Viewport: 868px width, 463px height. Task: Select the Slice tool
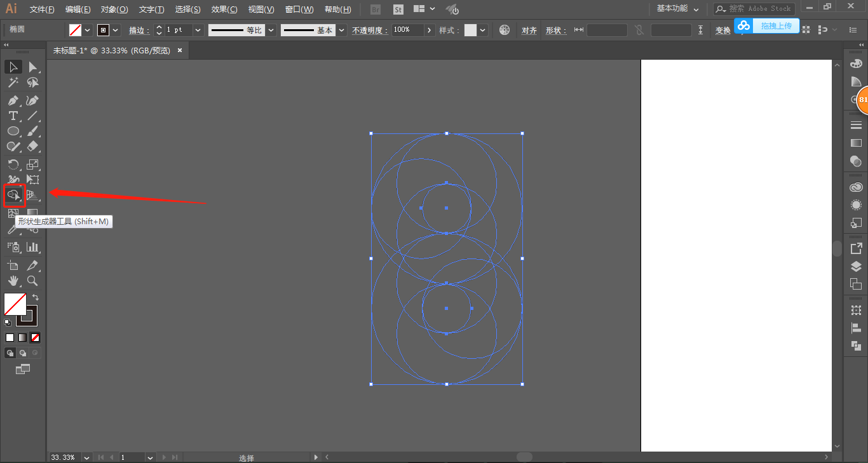pos(33,265)
